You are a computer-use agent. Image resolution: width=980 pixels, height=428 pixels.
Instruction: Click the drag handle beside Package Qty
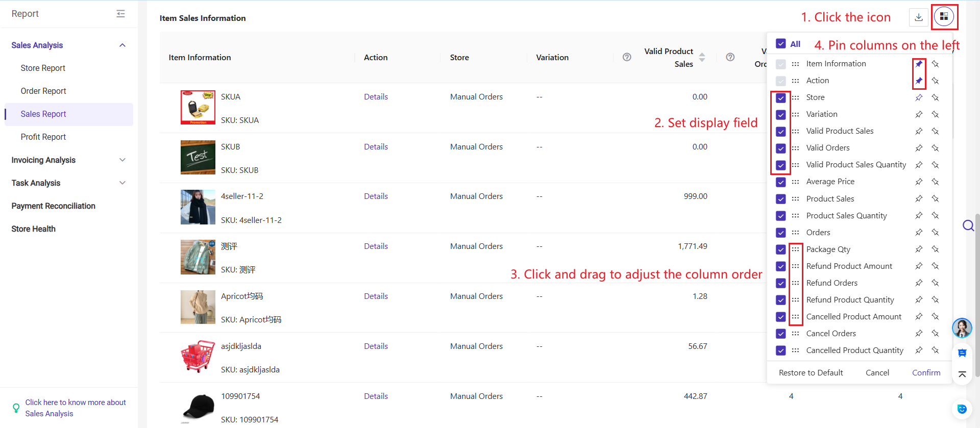pyautogui.click(x=795, y=249)
